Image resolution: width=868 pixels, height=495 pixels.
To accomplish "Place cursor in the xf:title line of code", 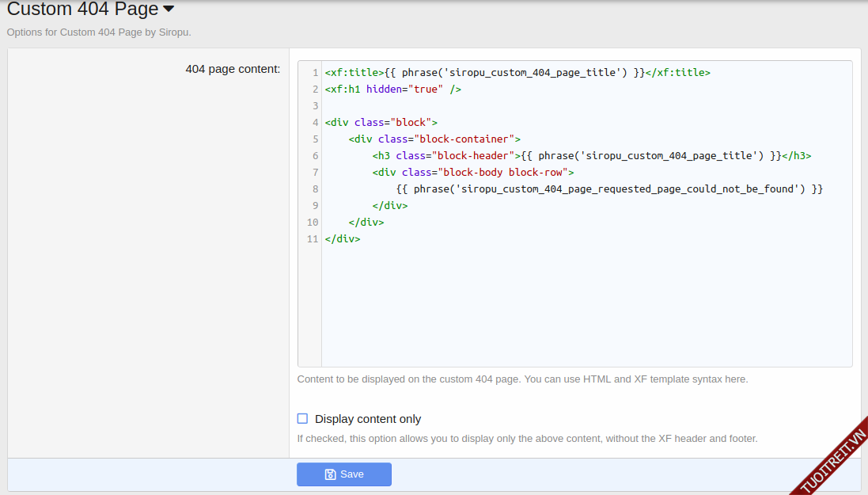I will (517, 73).
